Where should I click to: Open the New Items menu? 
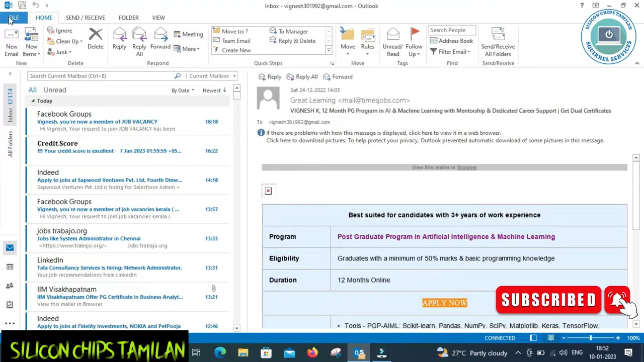click(x=31, y=43)
